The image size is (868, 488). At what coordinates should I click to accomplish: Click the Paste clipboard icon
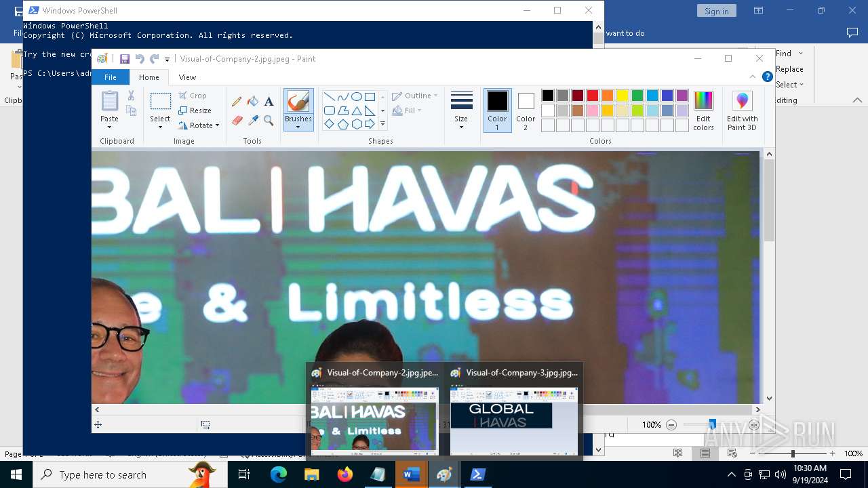tap(109, 101)
